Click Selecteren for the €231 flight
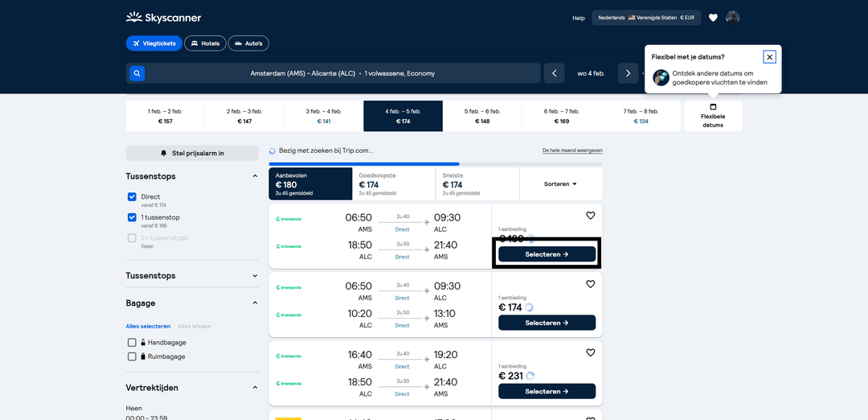The height and width of the screenshot is (420, 868). click(x=547, y=391)
